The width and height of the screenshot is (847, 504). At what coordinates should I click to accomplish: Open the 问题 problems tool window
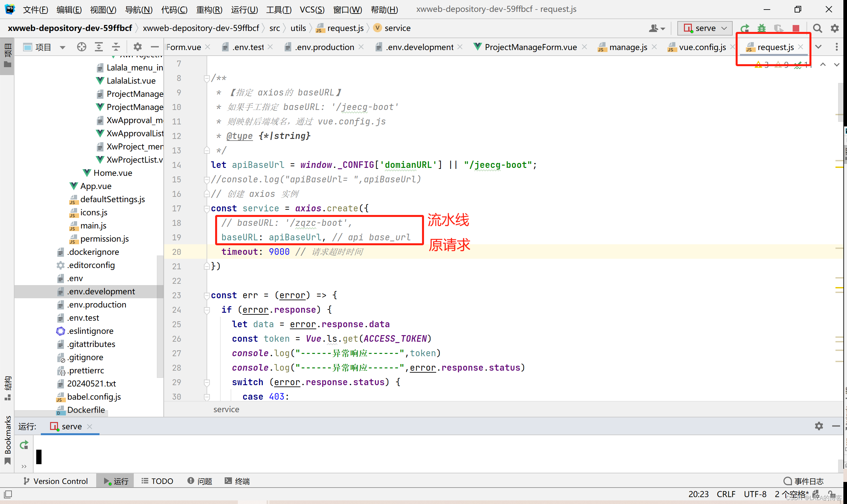pyautogui.click(x=200, y=481)
